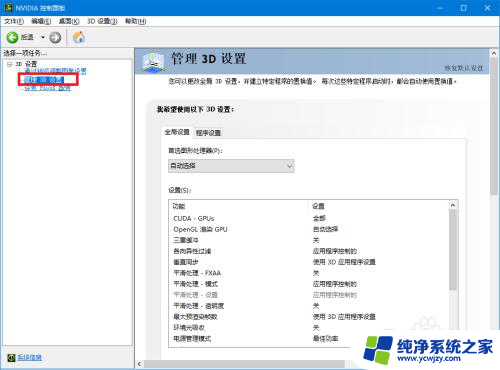Select the 平滑处理 - 模式 row
The height and width of the screenshot is (370, 500).
(x=309, y=284)
